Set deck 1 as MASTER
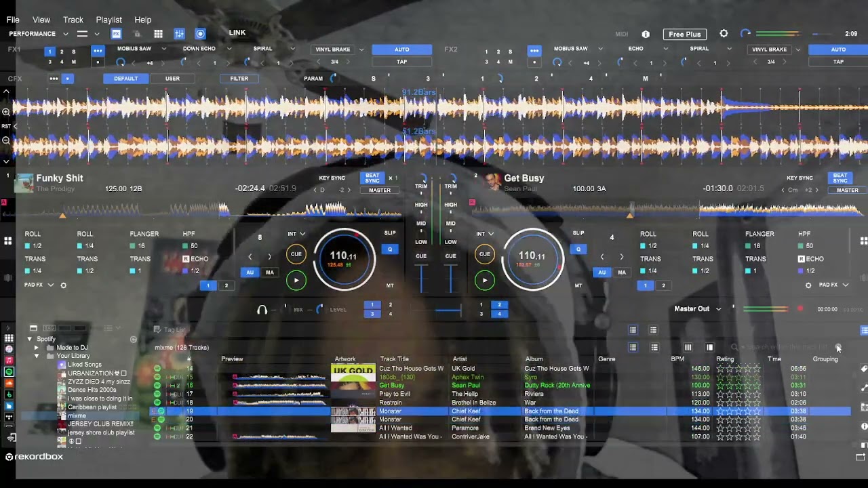This screenshot has height=488, width=868. [x=380, y=190]
